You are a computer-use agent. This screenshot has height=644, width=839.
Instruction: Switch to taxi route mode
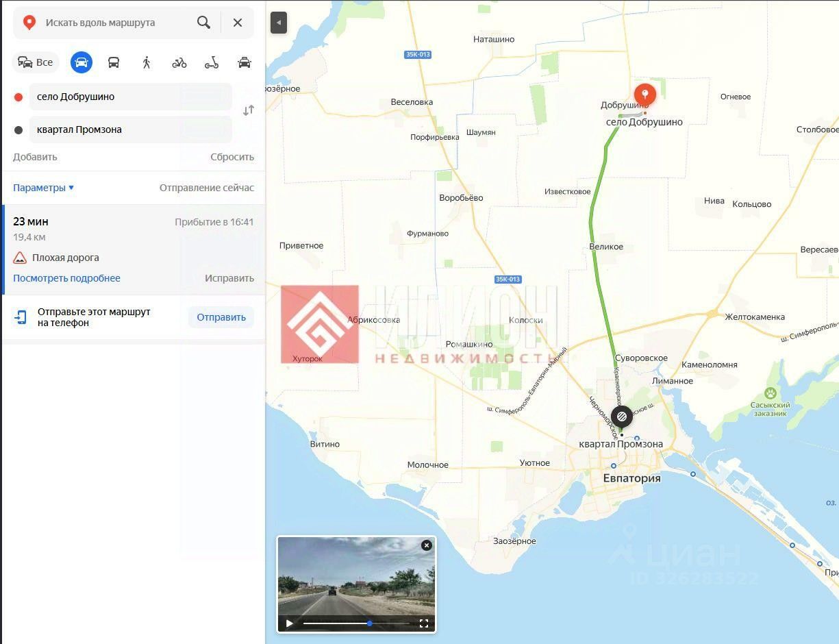pyautogui.click(x=245, y=62)
